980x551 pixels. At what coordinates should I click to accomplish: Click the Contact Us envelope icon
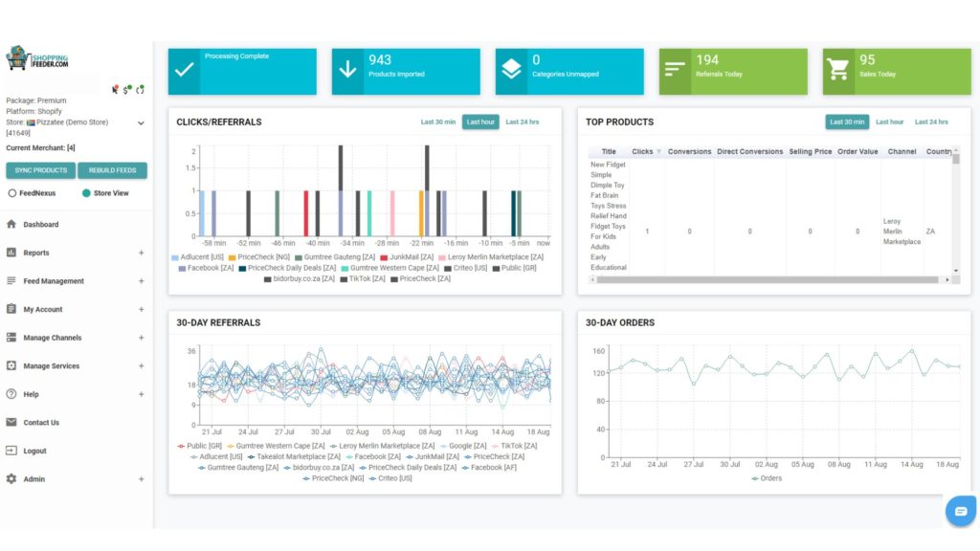(11, 422)
